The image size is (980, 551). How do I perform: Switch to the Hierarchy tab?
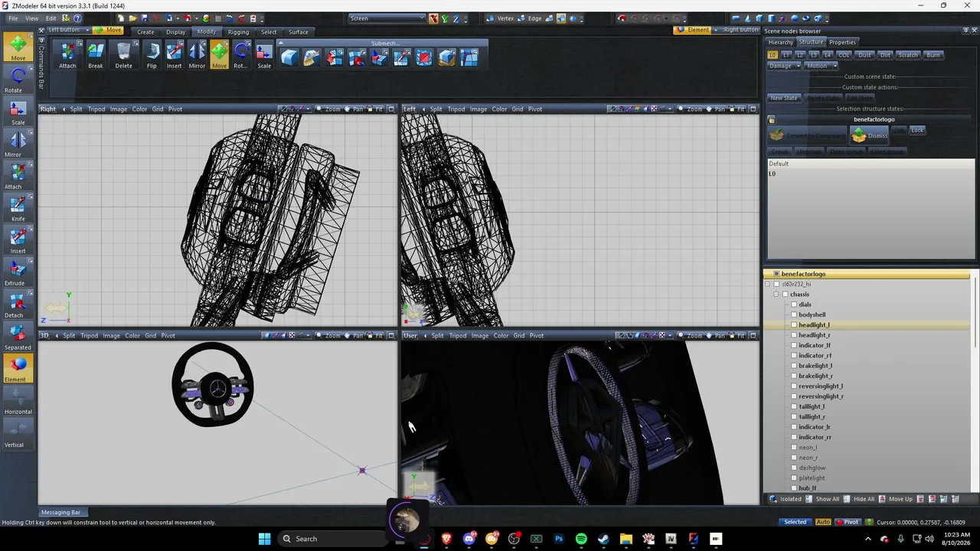[780, 42]
